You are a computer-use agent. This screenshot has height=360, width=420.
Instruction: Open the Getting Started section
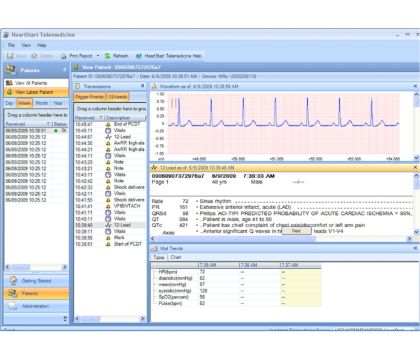coord(36,281)
